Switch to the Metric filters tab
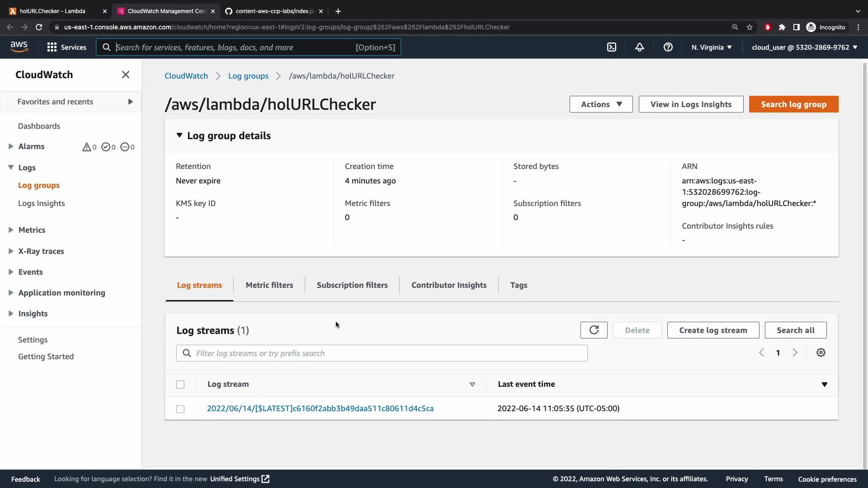 269,285
